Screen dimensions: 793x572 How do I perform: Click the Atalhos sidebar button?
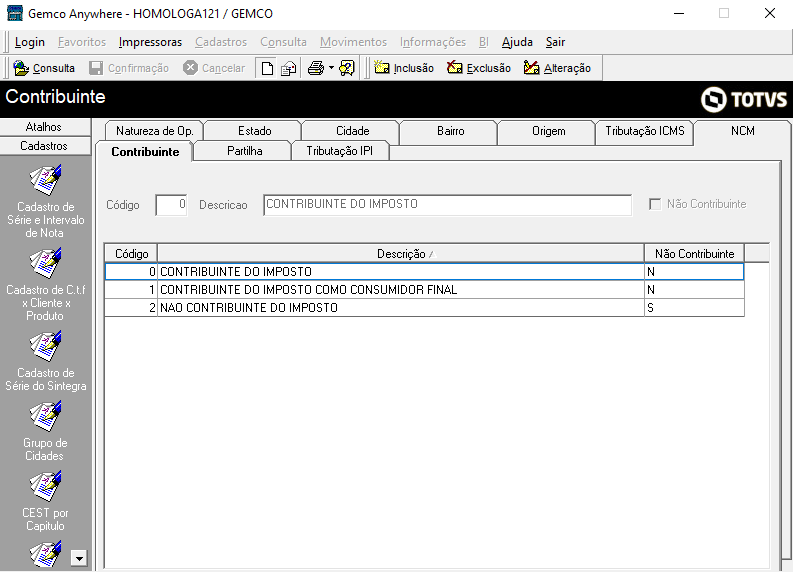(x=44, y=126)
